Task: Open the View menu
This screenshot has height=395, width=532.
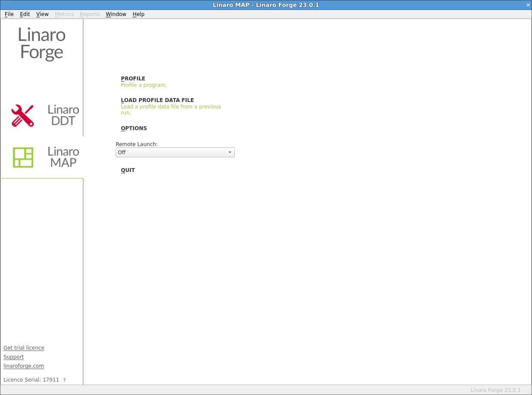Action: point(42,14)
